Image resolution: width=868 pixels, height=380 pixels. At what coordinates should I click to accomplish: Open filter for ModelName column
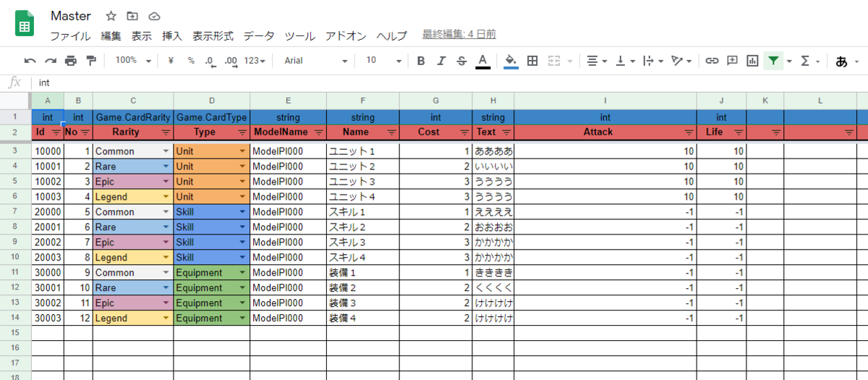pyautogui.click(x=318, y=132)
